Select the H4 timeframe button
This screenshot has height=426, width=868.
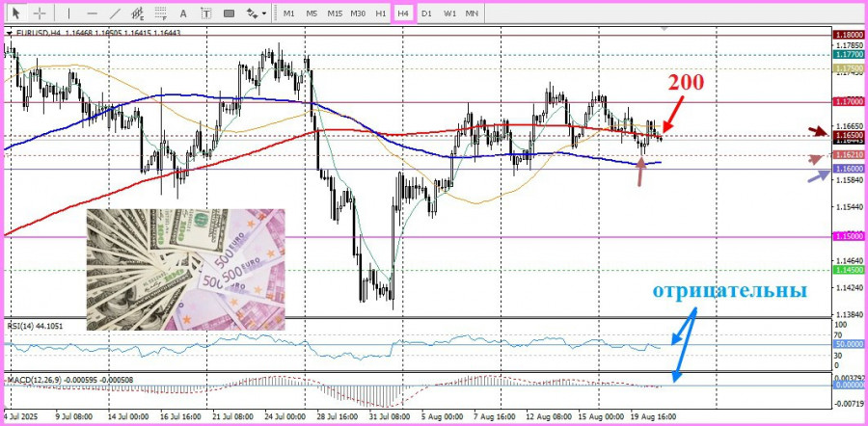tap(403, 13)
